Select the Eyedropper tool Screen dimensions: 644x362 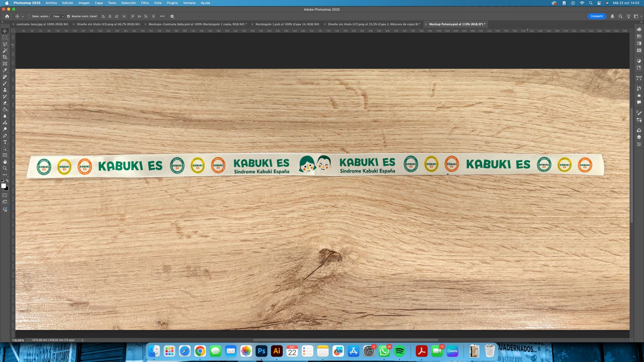pyautogui.click(x=5, y=70)
